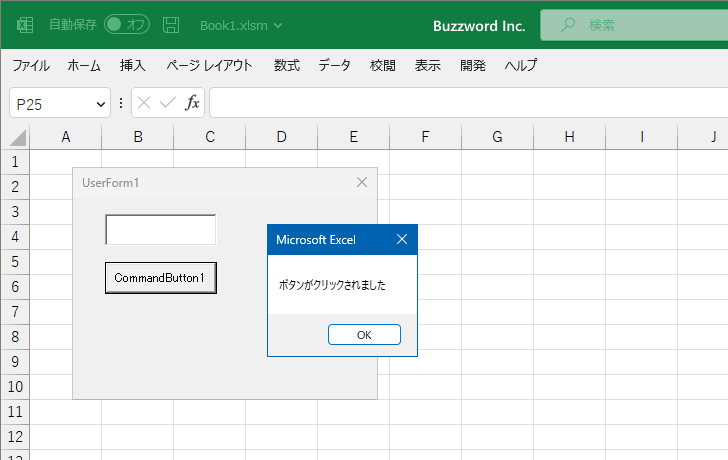Click the Select All corner triangle
Viewport: 728px width, 460px height.
pos(17,138)
